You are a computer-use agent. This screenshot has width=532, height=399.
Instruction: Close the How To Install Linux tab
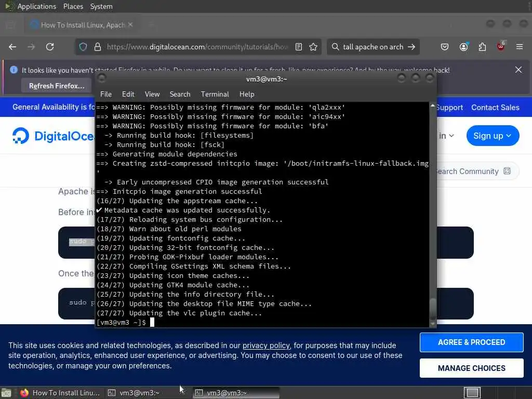130,25
